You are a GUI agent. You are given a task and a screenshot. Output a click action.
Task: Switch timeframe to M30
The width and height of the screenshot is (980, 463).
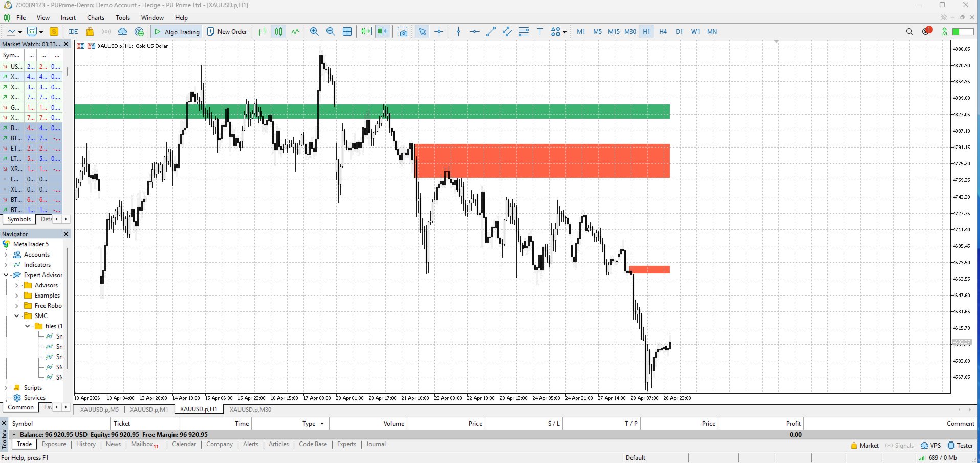click(x=630, y=32)
